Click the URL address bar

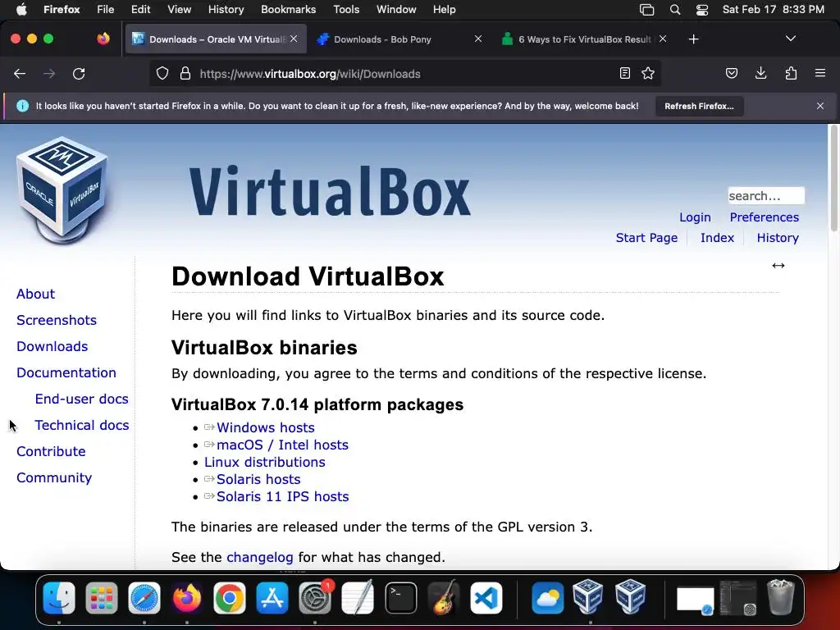pyautogui.click(x=407, y=74)
